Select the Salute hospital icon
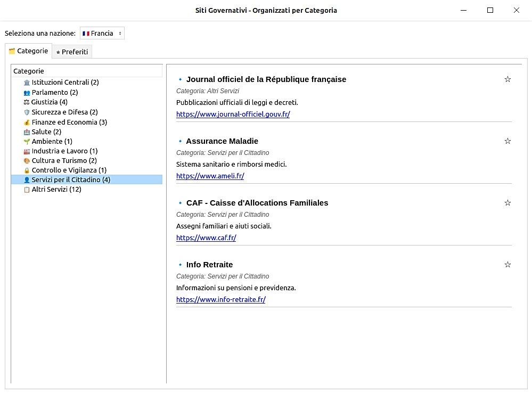 27,132
